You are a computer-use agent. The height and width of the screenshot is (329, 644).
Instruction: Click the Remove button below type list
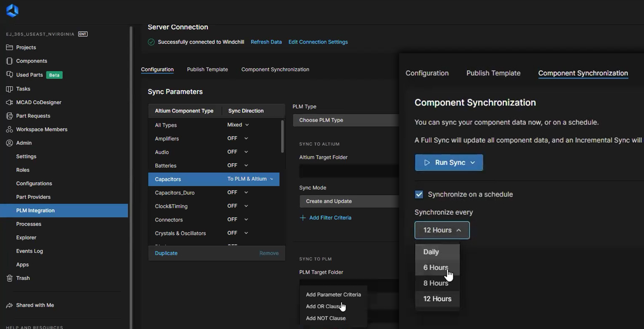click(x=269, y=253)
